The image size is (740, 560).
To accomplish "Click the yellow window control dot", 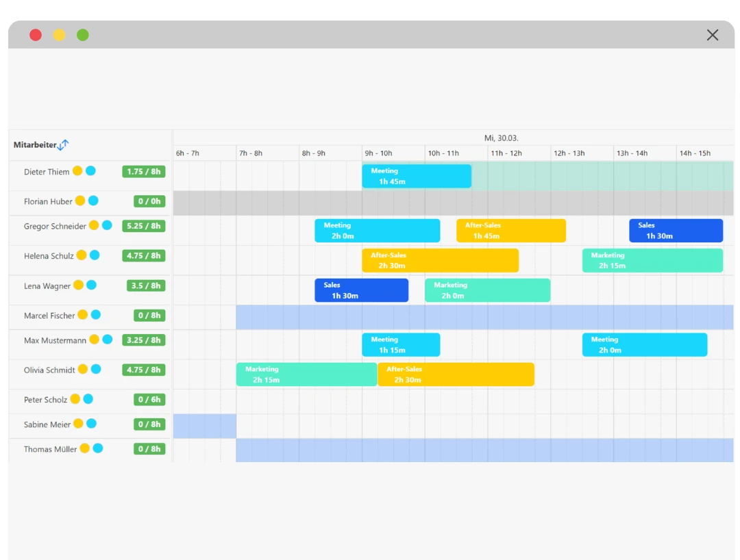I will pyautogui.click(x=59, y=35).
